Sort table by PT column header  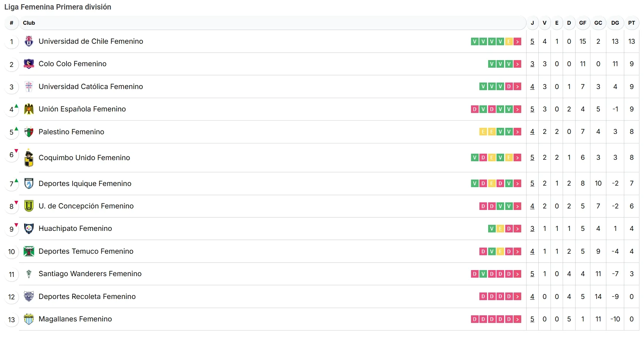(631, 23)
